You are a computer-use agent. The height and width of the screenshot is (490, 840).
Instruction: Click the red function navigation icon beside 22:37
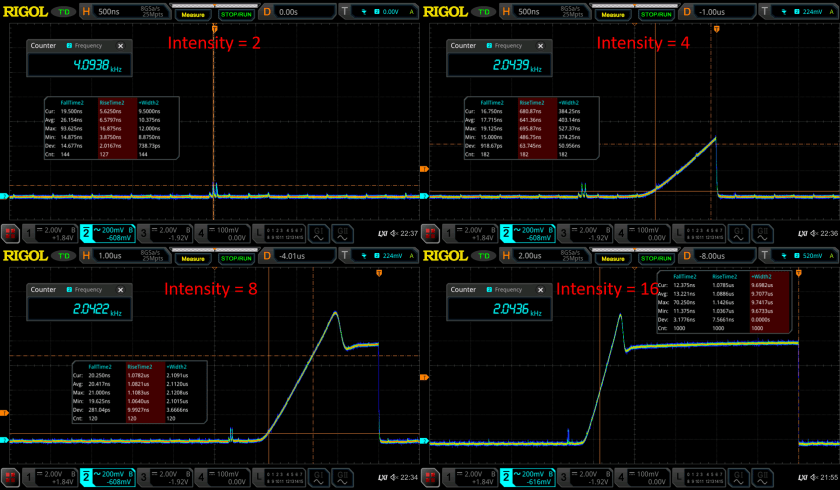(x=10, y=232)
